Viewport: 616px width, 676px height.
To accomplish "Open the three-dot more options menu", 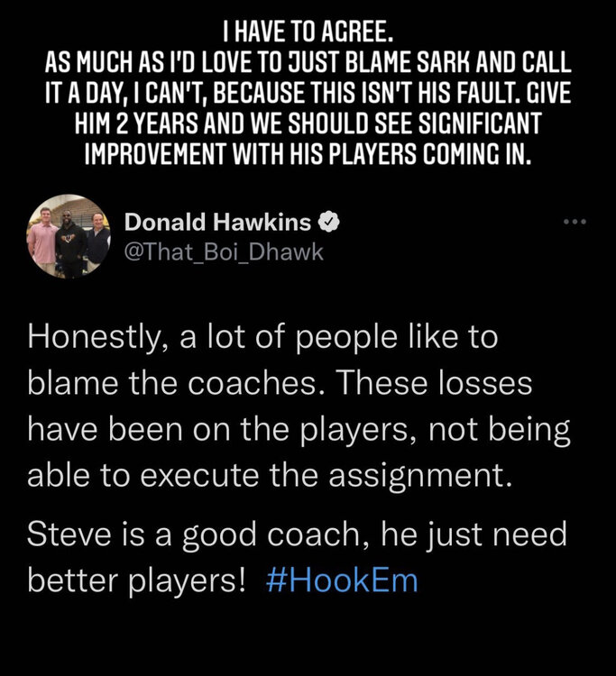I will [575, 222].
